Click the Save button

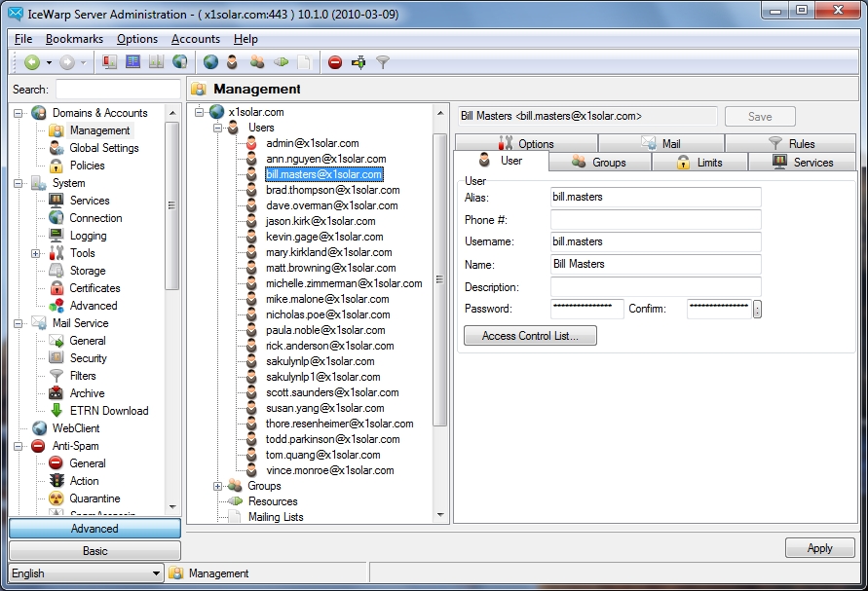(x=759, y=116)
